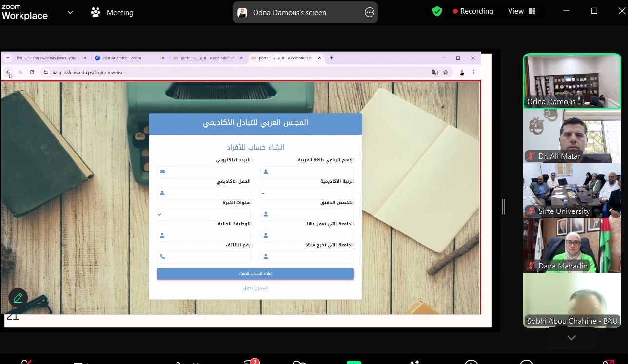Click the blue انشاء الحساب للأفراد button

tap(255, 274)
